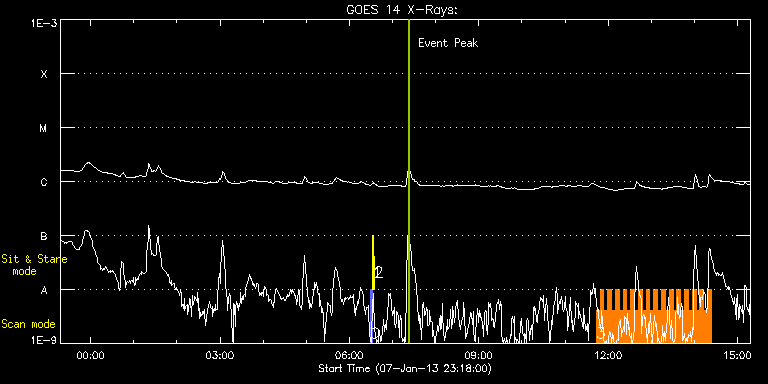Screen dimensions: 768x384
Task: Select the A class axis label
Action: point(44,290)
